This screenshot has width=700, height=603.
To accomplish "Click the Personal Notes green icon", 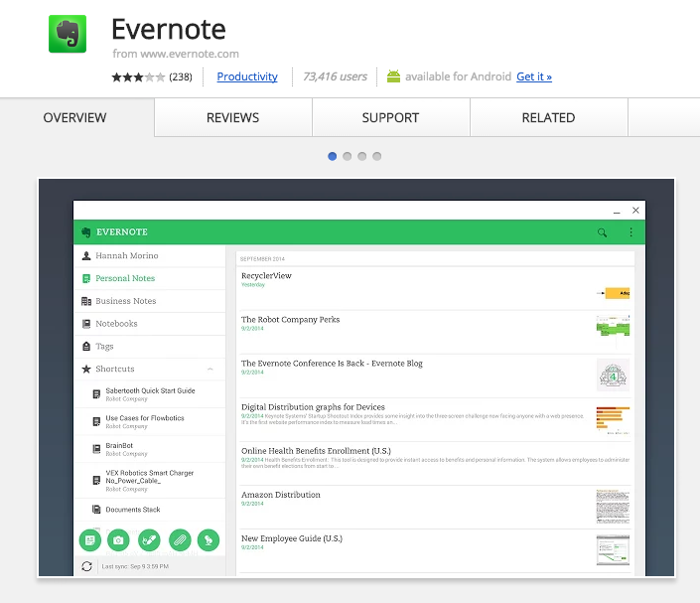I will pos(86,279).
